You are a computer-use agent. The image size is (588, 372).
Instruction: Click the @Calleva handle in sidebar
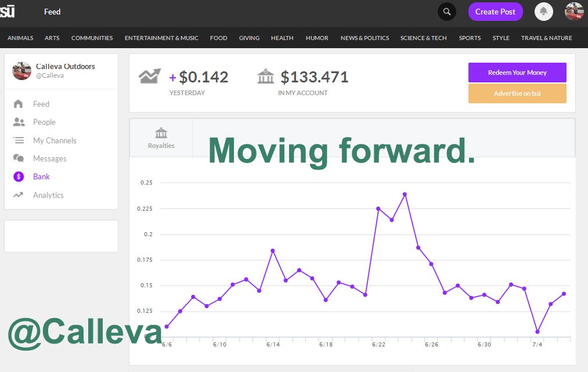50,75
